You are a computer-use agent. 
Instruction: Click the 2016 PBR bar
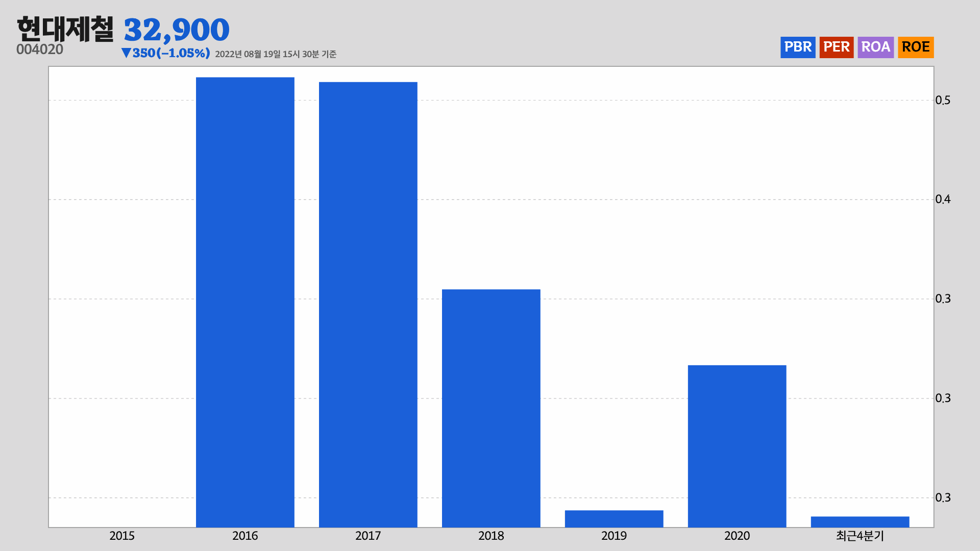click(x=245, y=302)
